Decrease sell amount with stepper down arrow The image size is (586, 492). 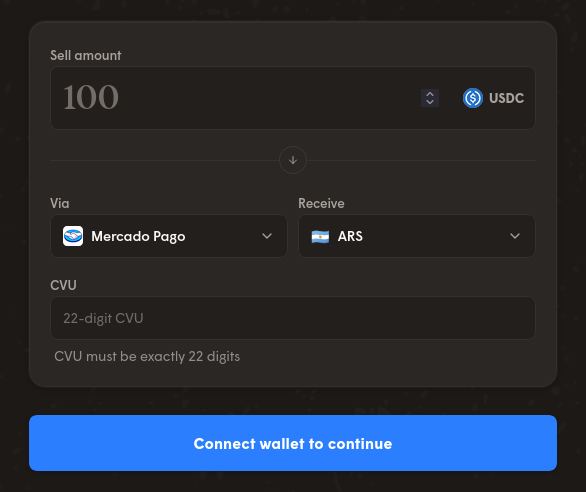[x=430, y=102]
